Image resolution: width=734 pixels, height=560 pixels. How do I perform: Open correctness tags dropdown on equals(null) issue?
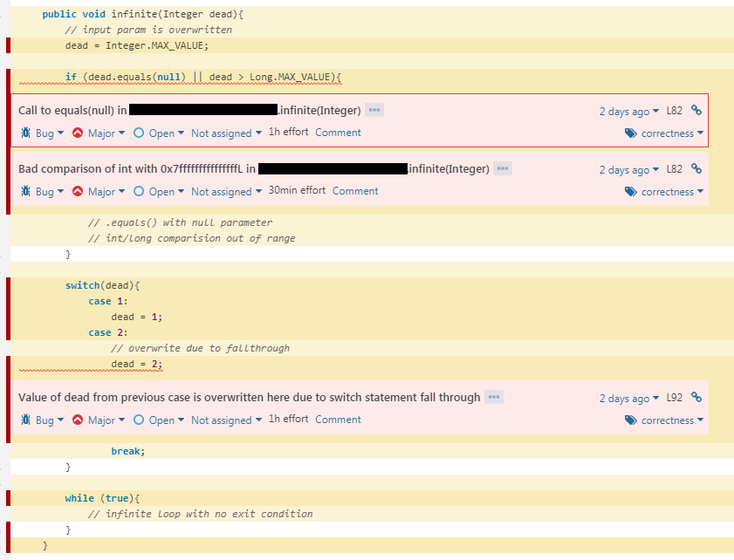672,133
